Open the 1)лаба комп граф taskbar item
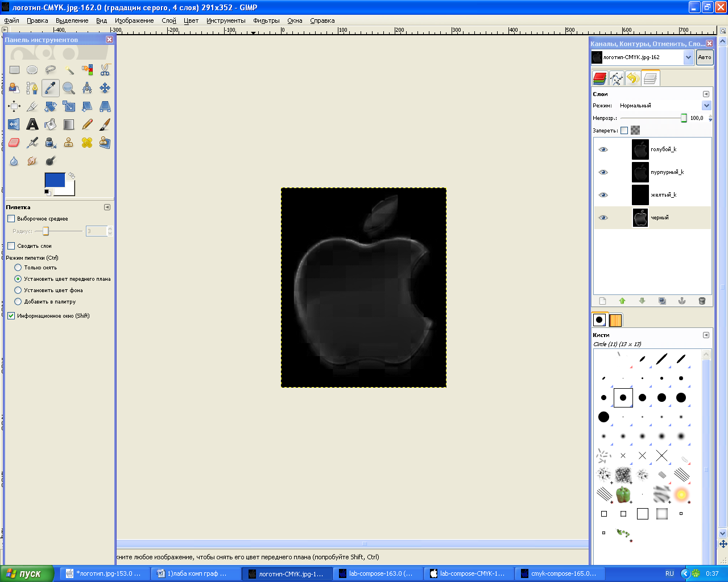Image resolution: width=728 pixels, height=582 pixels. click(196, 573)
